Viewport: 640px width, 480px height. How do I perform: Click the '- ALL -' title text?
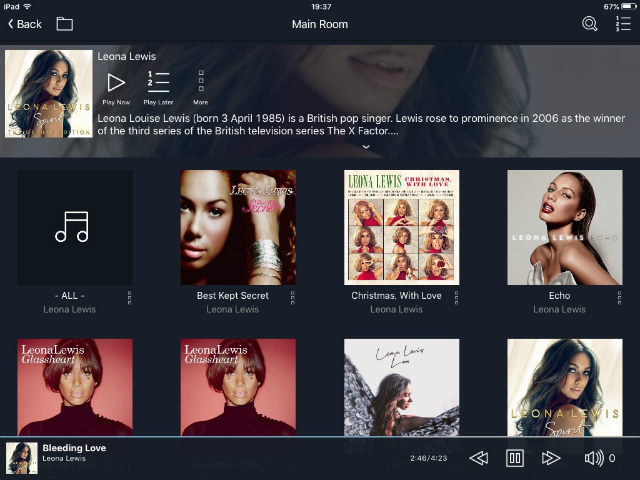(x=69, y=296)
